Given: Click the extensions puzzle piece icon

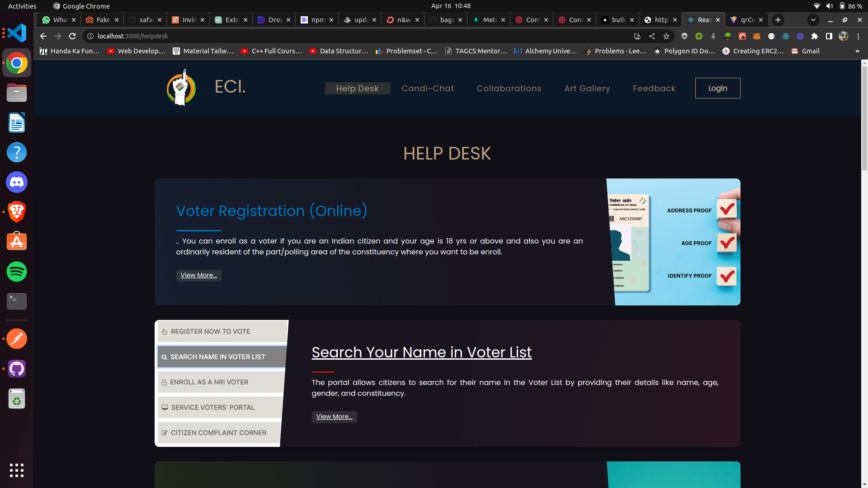Looking at the screenshot, I should 814,37.
